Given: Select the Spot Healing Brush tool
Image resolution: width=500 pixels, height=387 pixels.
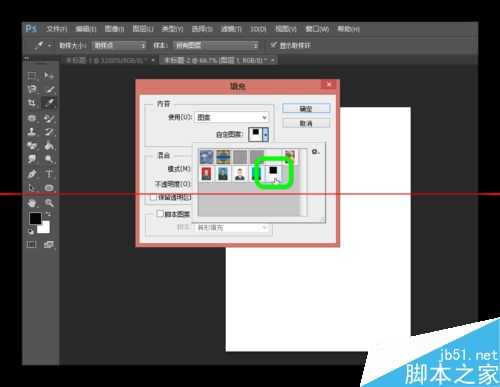Looking at the screenshot, I should (32, 118).
